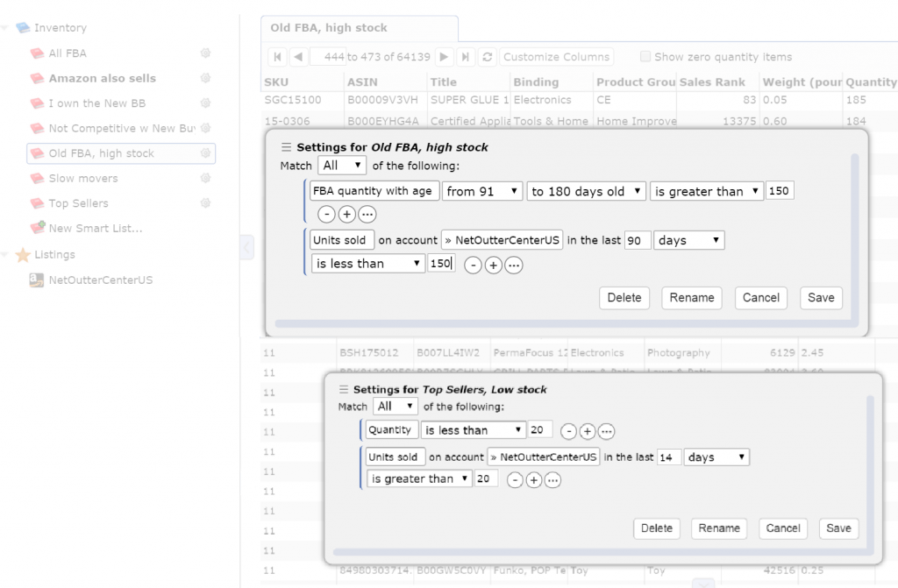Open gear settings for Slow movers
Screen dimensions: 898x588
(205, 178)
